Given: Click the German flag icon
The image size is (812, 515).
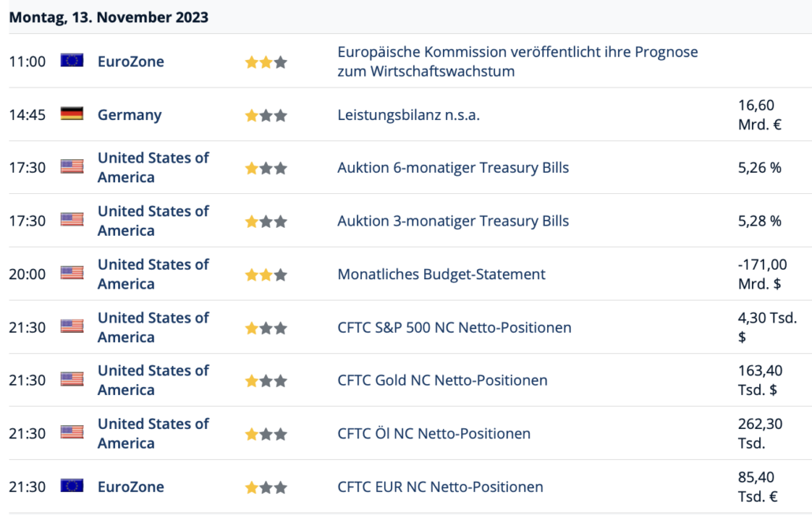Looking at the screenshot, I should pyautogui.click(x=72, y=114).
